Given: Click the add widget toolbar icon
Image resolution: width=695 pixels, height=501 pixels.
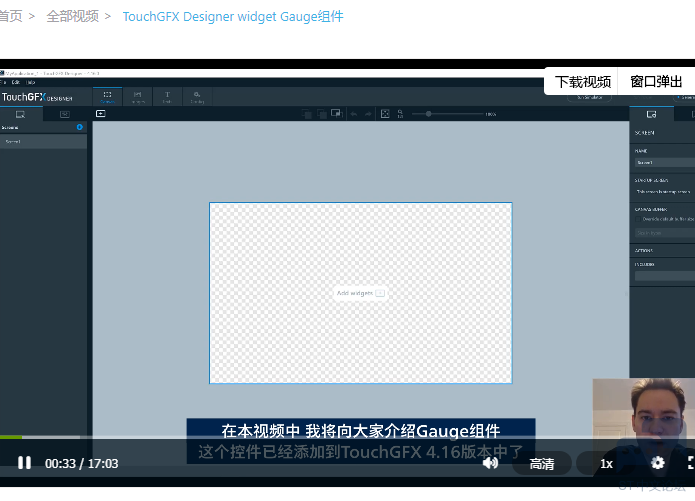Looking at the screenshot, I should coord(101,114).
